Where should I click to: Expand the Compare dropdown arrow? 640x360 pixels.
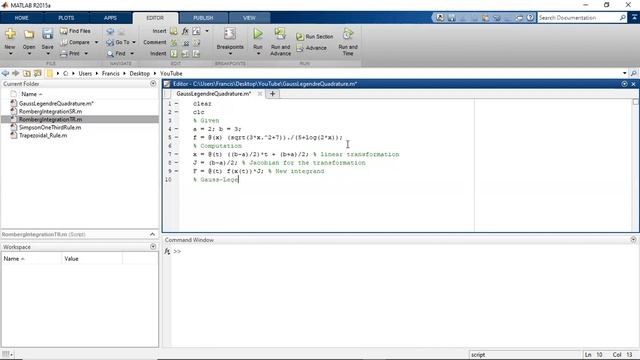pyautogui.click(x=96, y=42)
